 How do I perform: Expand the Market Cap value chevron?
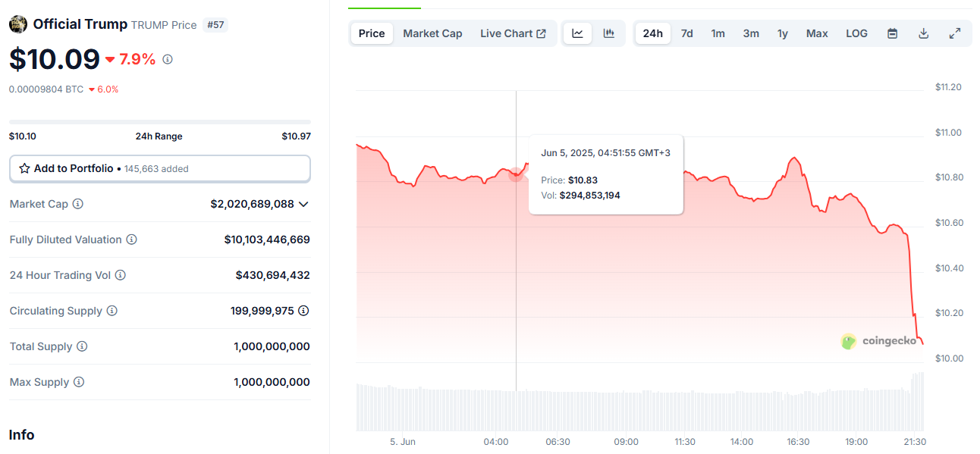303,204
